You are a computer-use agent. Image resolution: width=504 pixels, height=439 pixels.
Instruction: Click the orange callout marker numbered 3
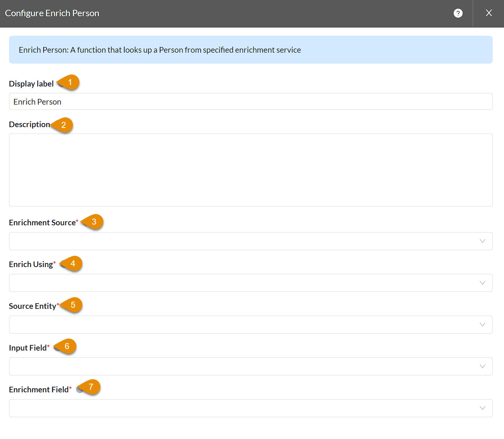pyautogui.click(x=94, y=222)
